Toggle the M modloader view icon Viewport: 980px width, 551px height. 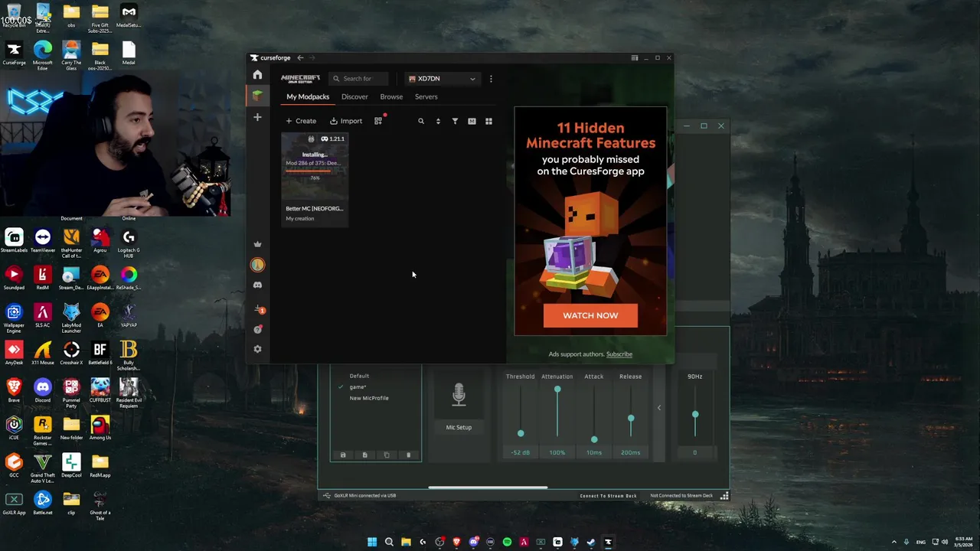[x=472, y=121]
